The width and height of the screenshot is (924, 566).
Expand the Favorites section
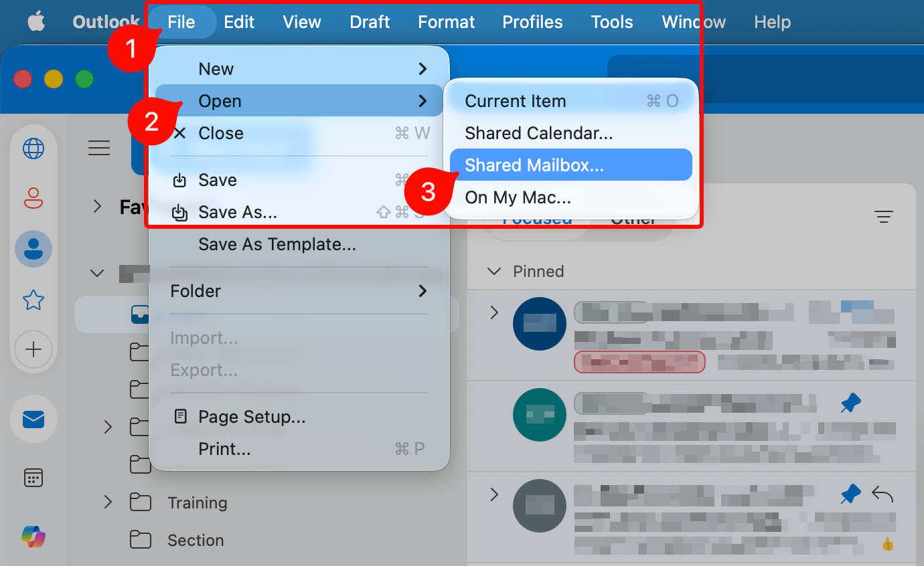98,206
